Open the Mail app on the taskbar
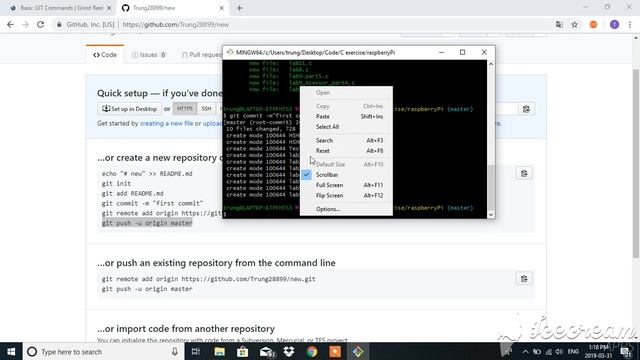Viewport: 640px width, 360px height. (x=266, y=351)
